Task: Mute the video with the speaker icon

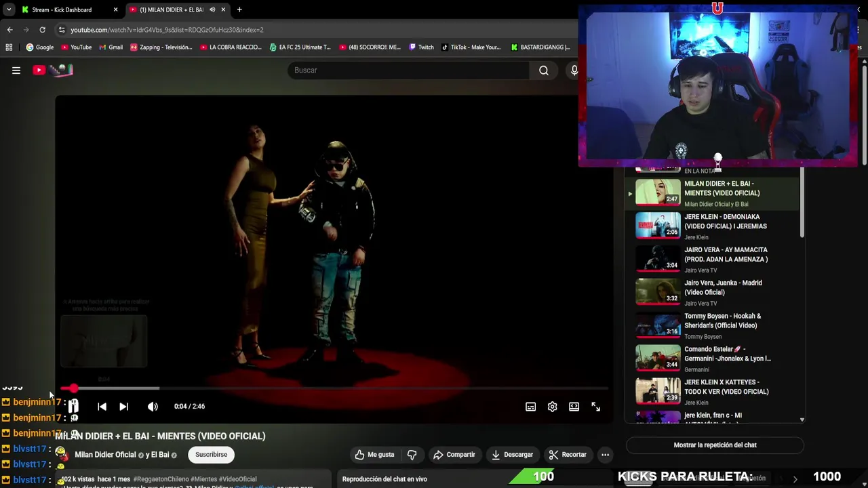Action: pos(153,407)
